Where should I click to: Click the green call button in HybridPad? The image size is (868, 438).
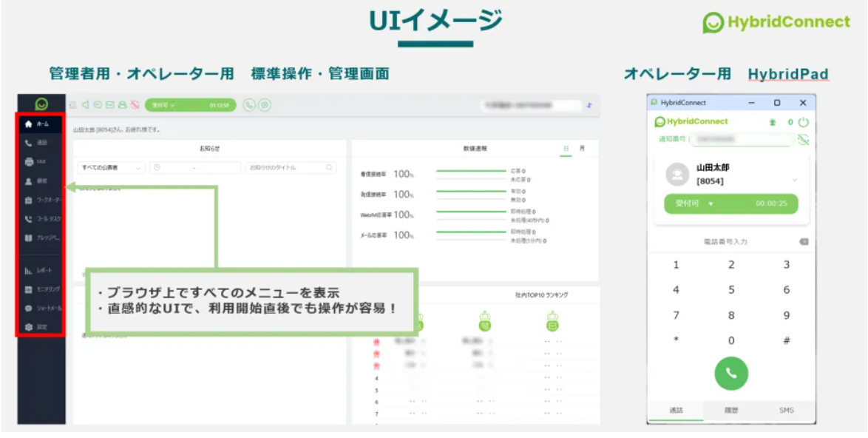click(731, 374)
